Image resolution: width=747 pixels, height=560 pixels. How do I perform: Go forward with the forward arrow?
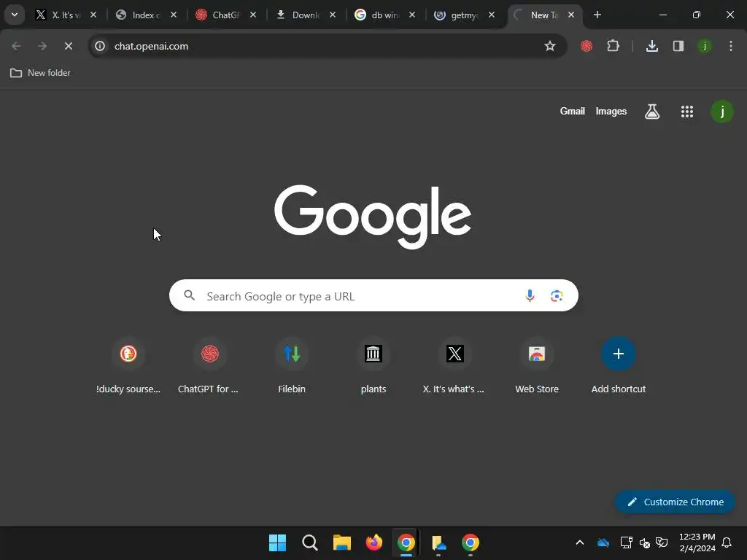click(x=42, y=46)
